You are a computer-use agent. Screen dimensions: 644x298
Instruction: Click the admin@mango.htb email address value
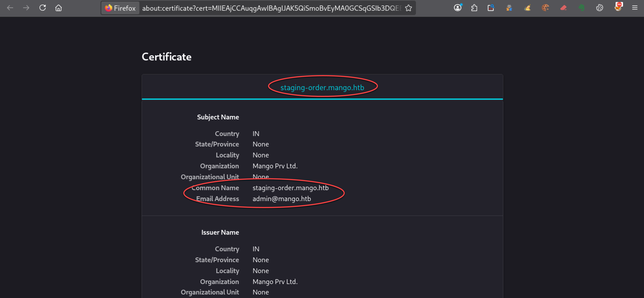click(282, 199)
